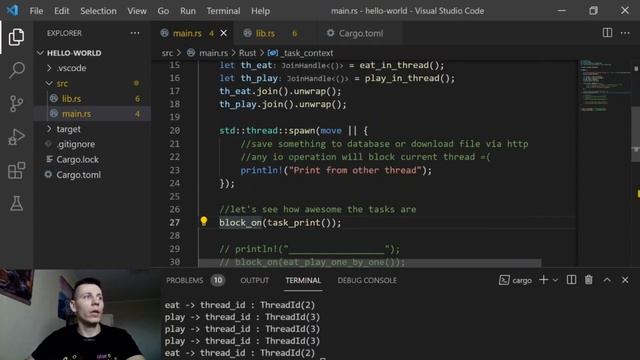Close the bottom panel
Image resolution: width=640 pixels, height=360 pixels.
pos(625,280)
